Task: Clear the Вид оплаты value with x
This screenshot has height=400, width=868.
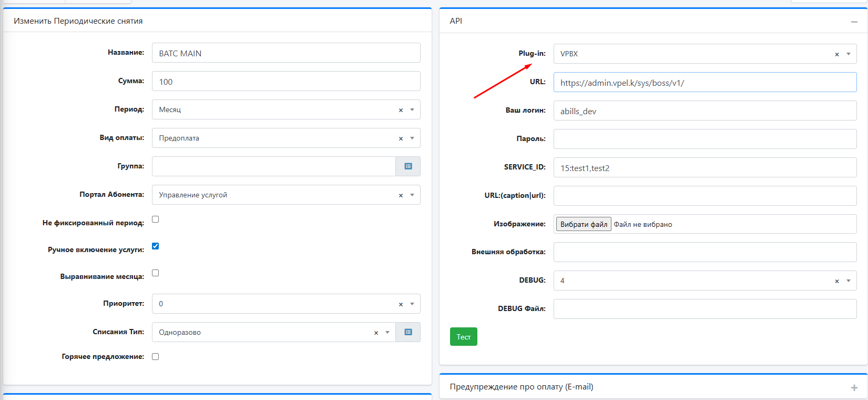Action: point(401,138)
